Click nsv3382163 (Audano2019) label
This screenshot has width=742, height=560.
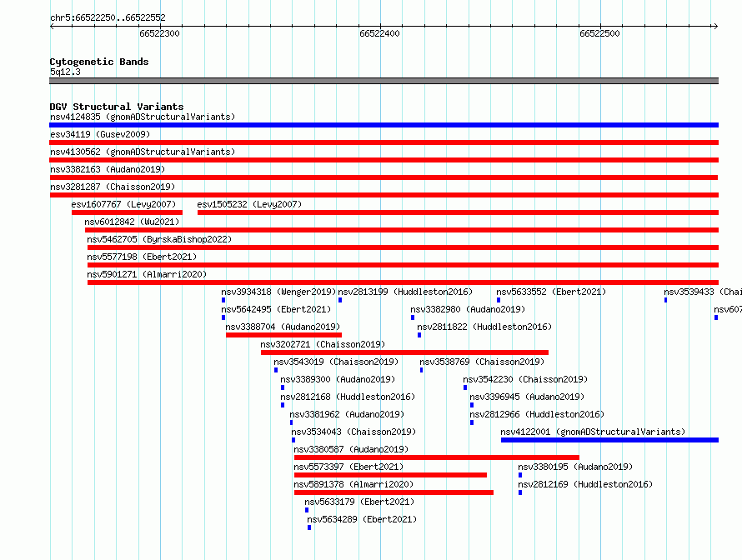point(108,169)
